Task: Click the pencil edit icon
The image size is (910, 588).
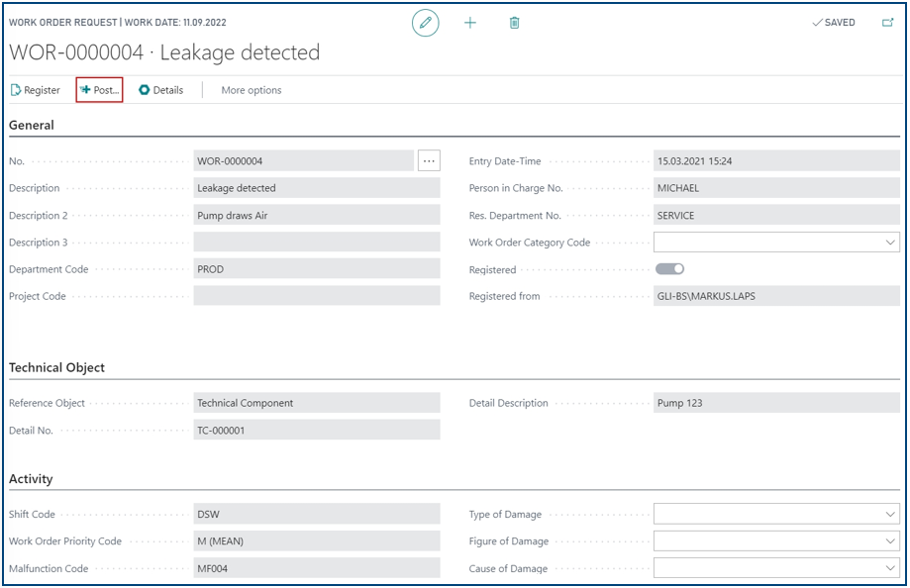Action: tap(426, 23)
